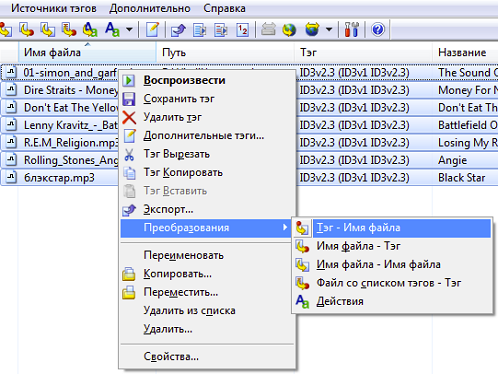Sort by the Тэг column header

pyautogui.click(x=363, y=53)
